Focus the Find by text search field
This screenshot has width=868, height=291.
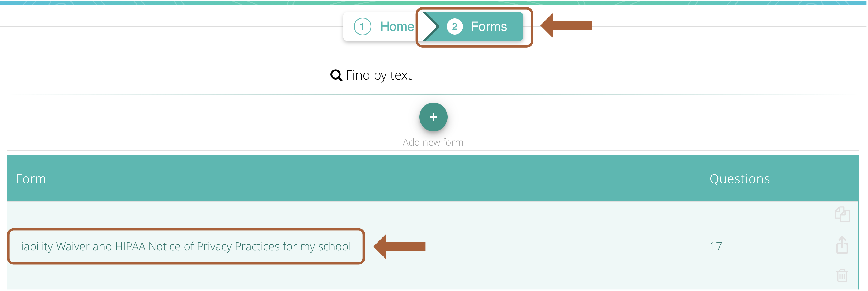pyautogui.click(x=433, y=75)
